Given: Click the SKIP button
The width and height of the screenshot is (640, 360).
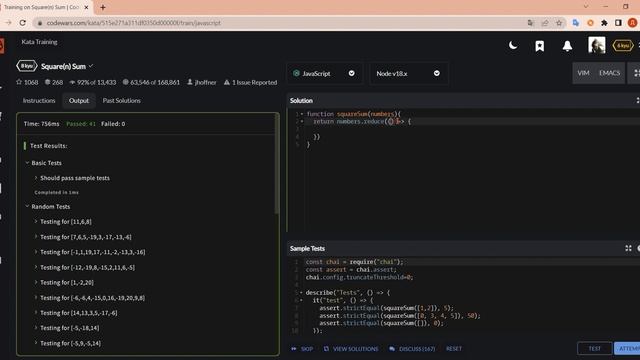Looking at the screenshot, I should pyautogui.click(x=302, y=349).
